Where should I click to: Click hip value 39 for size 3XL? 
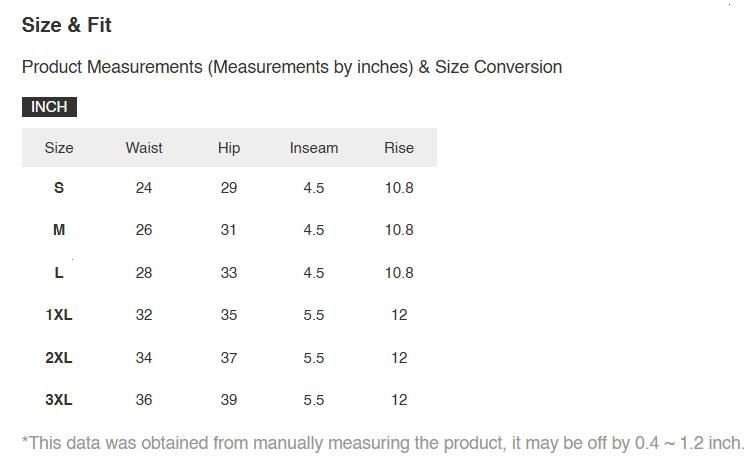[229, 400]
